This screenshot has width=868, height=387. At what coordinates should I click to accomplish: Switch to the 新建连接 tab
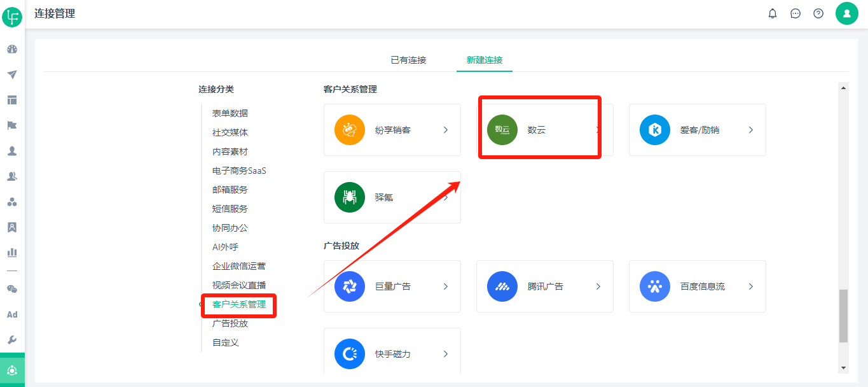pyautogui.click(x=485, y=60)
